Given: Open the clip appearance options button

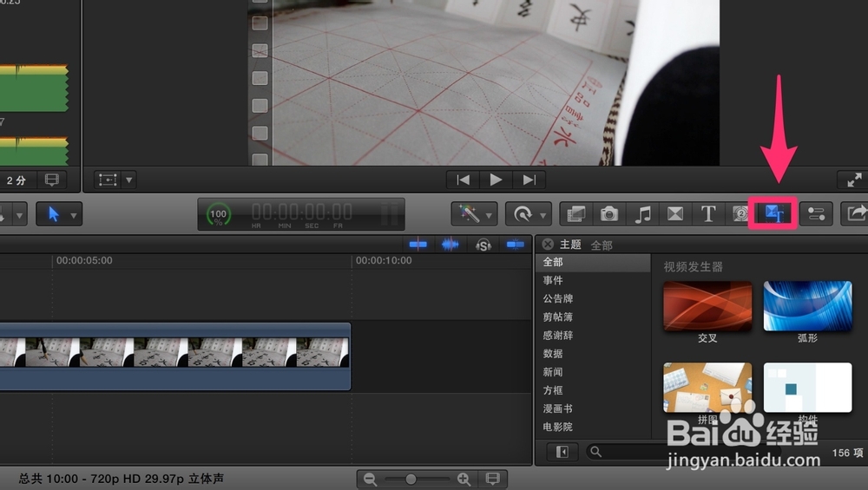Looking at the screenshot, I should point(492,479).
